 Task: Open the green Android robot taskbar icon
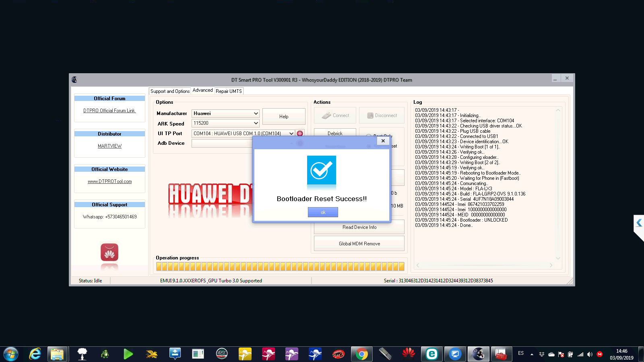(105, 354)
